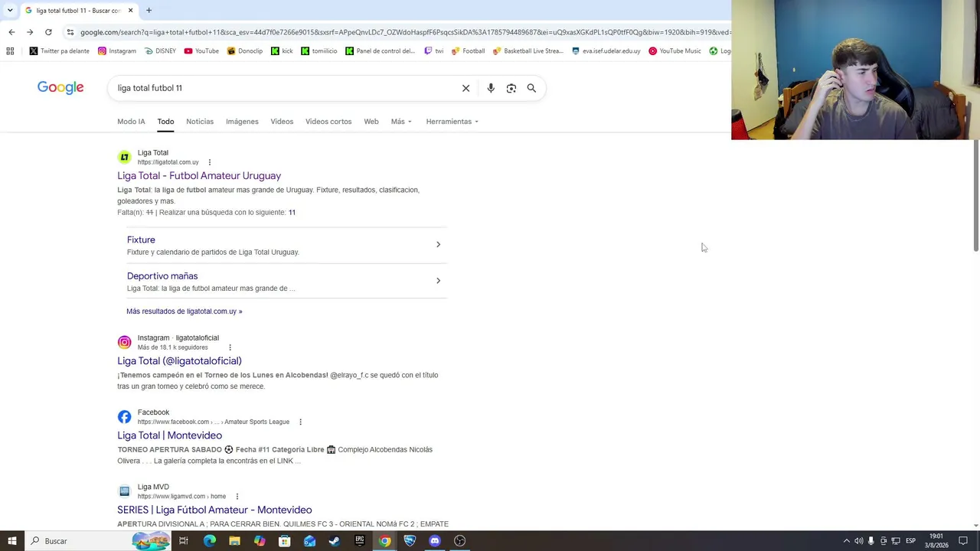Select the Todo results tab
Image resolution: width=980 pixels, height=551 pixels.
pos(165,122)
